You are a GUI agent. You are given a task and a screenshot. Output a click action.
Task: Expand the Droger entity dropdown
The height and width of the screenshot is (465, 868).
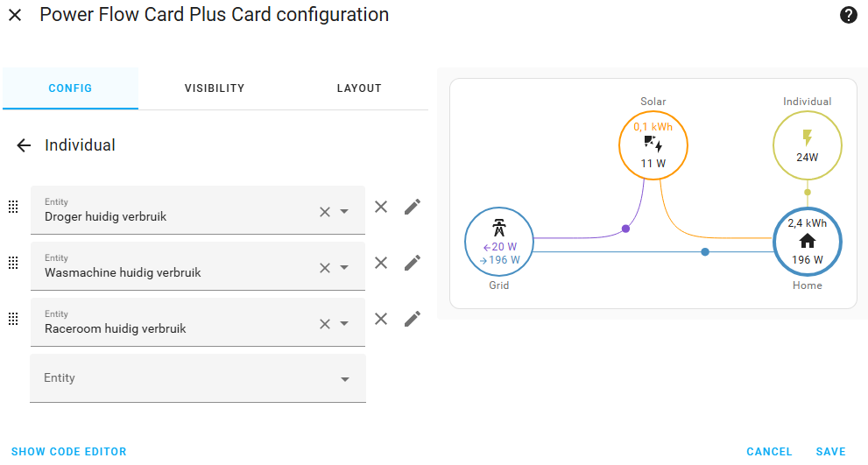344,212
